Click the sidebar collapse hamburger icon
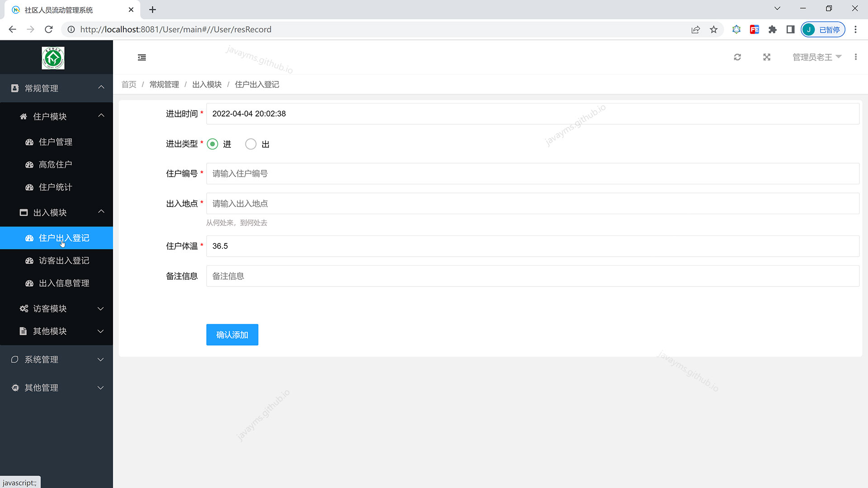Viewport: 868px width, 488px height. point(142,57)
